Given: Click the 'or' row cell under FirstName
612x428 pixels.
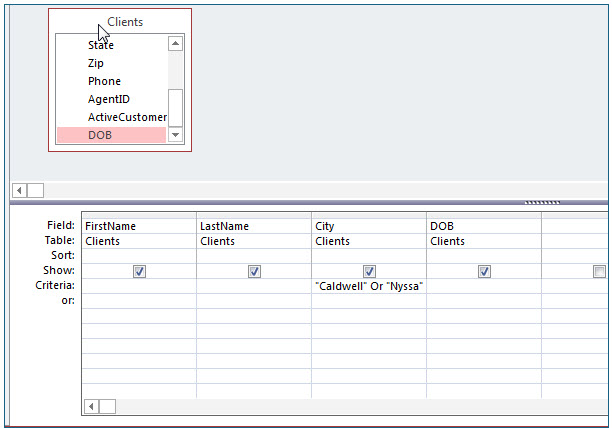Looking at the screenshot, I should (139, 301).
